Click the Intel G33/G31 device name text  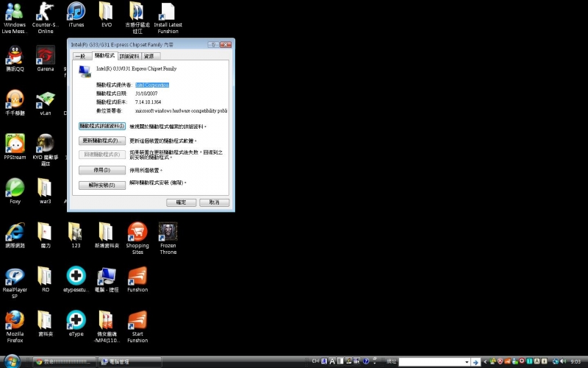pyautogui.click(x=137, y=68)
